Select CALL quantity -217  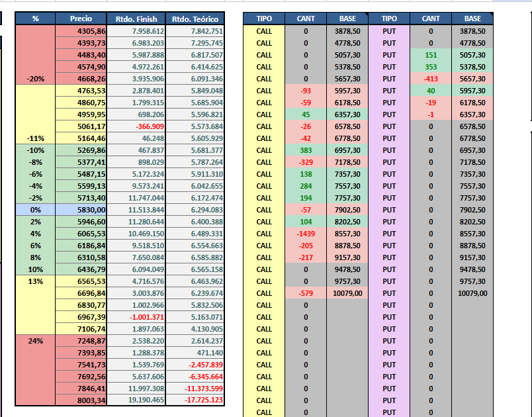point(306,257)
